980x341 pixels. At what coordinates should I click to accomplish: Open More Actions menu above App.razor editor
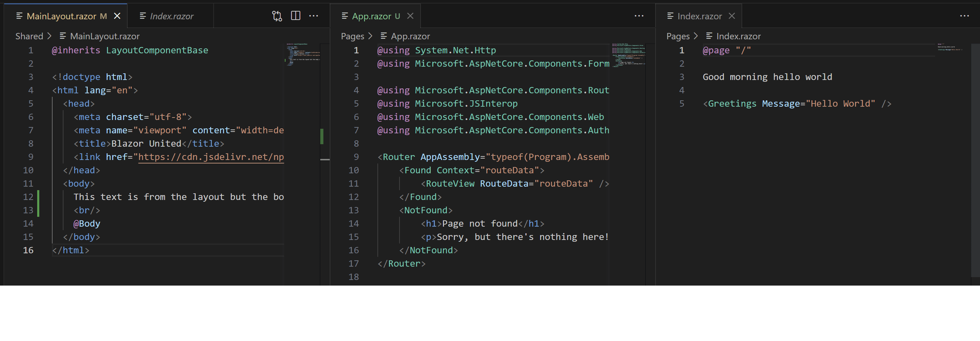point(639,16)
